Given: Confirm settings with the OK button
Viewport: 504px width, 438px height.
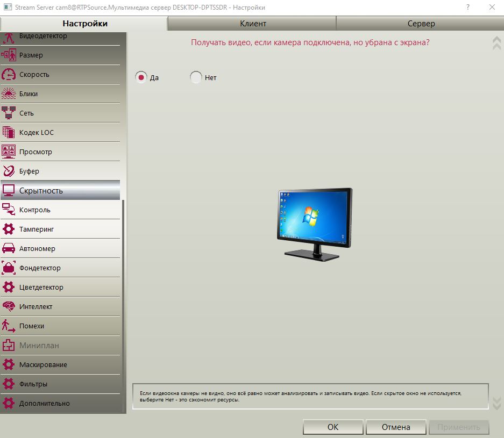Looking at the screenshot, I should [x=332, y=427].
